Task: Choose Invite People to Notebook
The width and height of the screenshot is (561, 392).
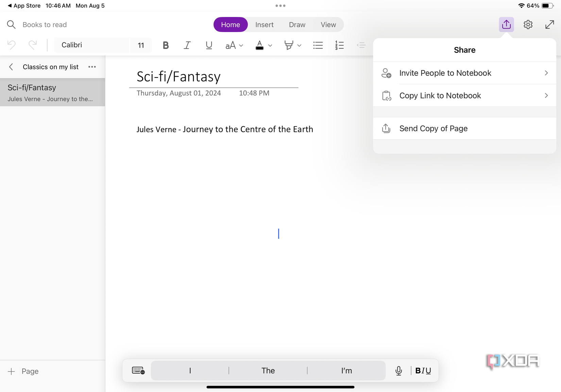Action: (x=464, y=73)
